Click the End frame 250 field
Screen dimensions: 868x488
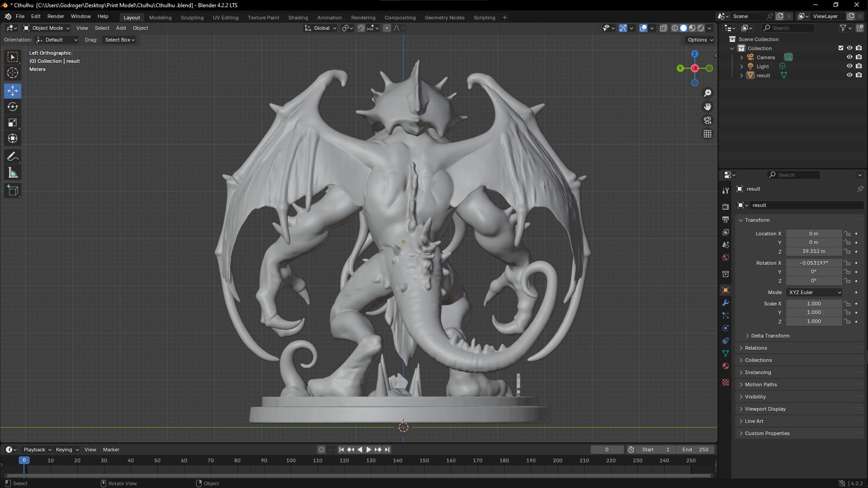[x=695, y=450]
